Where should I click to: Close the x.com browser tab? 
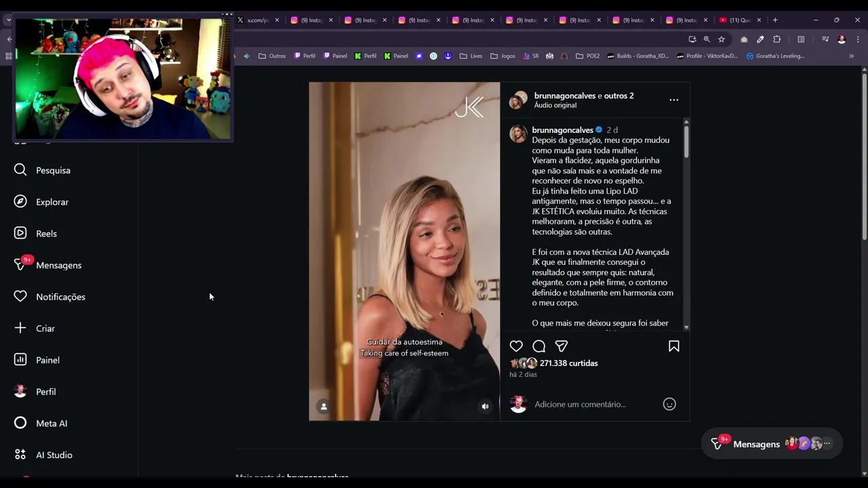[277, 20]
